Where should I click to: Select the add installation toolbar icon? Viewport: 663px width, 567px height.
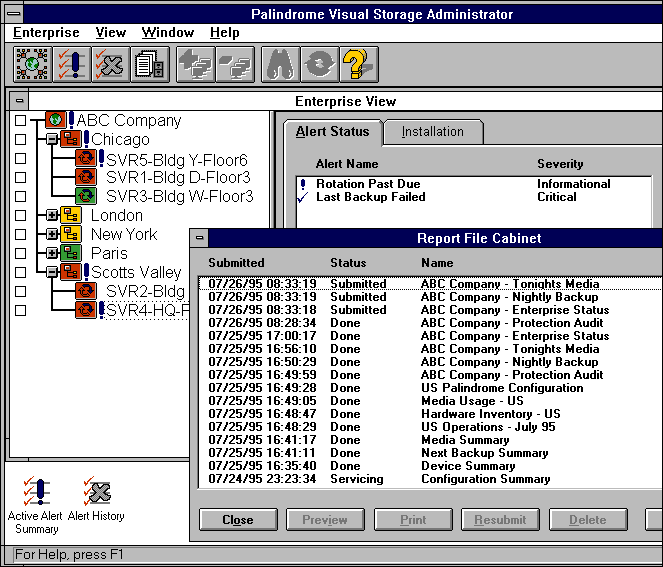[196, 64]
